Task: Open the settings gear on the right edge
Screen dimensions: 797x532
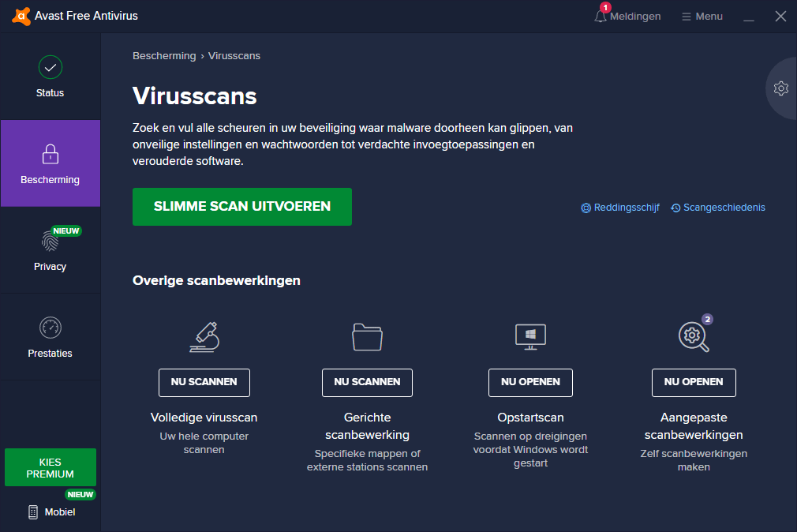Action: pos(780,88)
